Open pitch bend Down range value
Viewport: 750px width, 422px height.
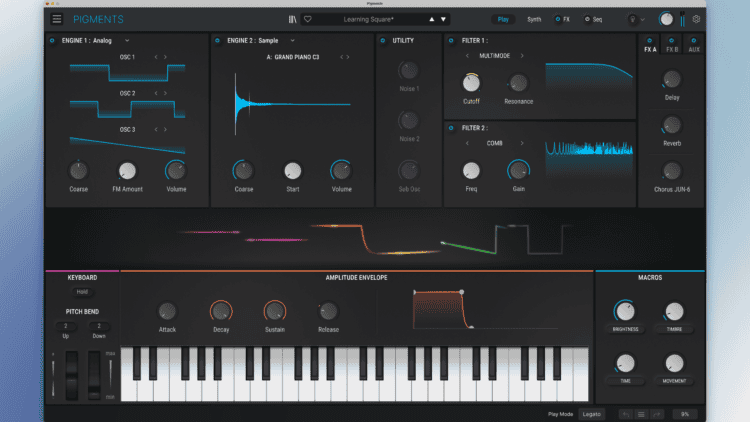tap(99, 326)
